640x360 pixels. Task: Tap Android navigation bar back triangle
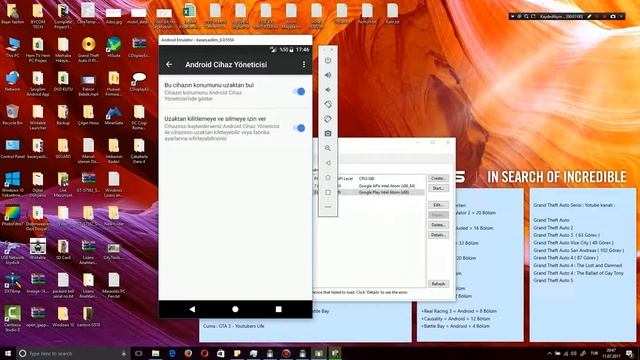(192, 309)
